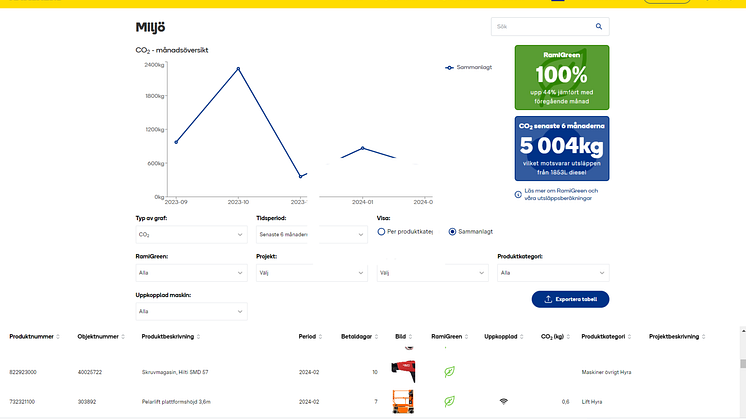Sort by Bild column arrows
The image size is (746, 419).
click(410, 337)
